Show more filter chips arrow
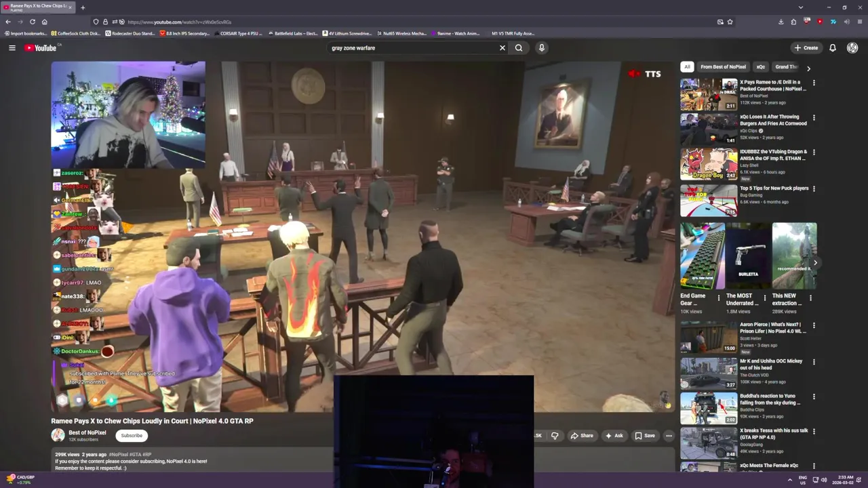 pyautogui.click(x=808, y=68)
